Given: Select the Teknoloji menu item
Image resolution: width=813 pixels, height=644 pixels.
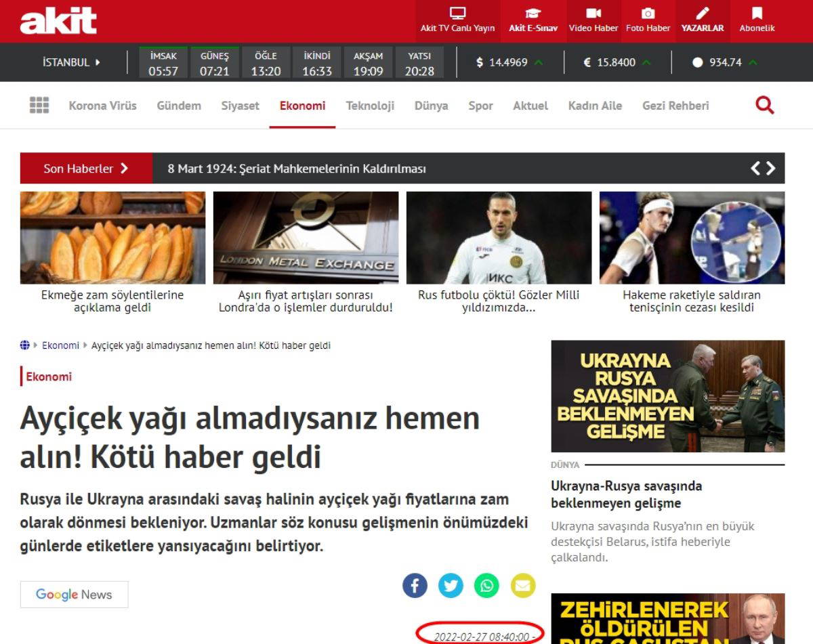Looking at the screenshot, I should point(370,106).
